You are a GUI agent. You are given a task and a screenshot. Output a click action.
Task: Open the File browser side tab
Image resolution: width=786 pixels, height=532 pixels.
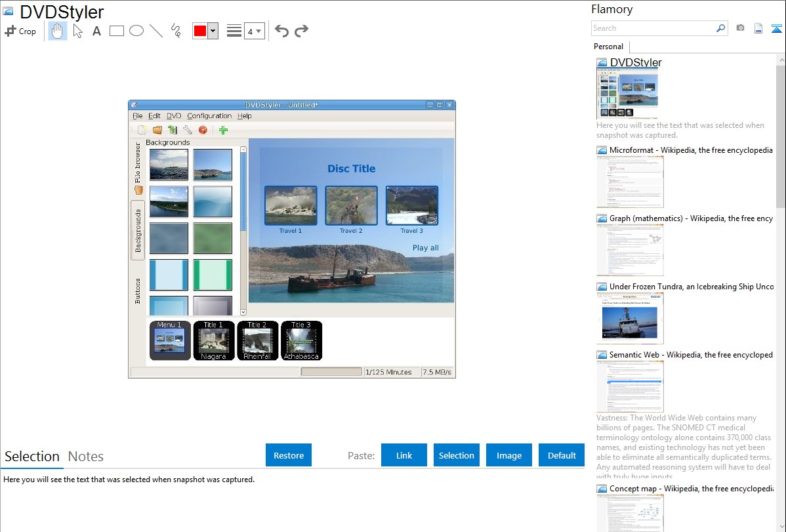coord(138,168)
